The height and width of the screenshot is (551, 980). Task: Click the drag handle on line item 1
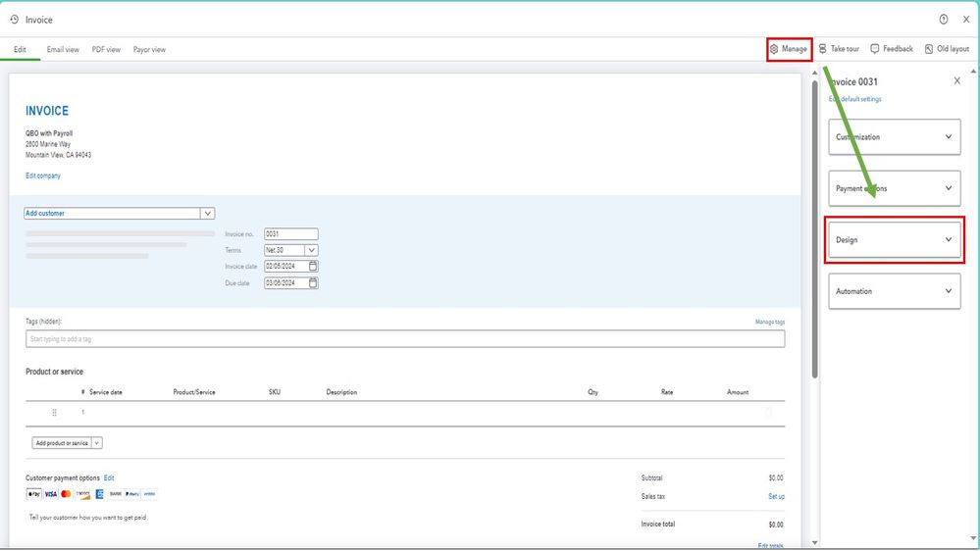point(54,413)
